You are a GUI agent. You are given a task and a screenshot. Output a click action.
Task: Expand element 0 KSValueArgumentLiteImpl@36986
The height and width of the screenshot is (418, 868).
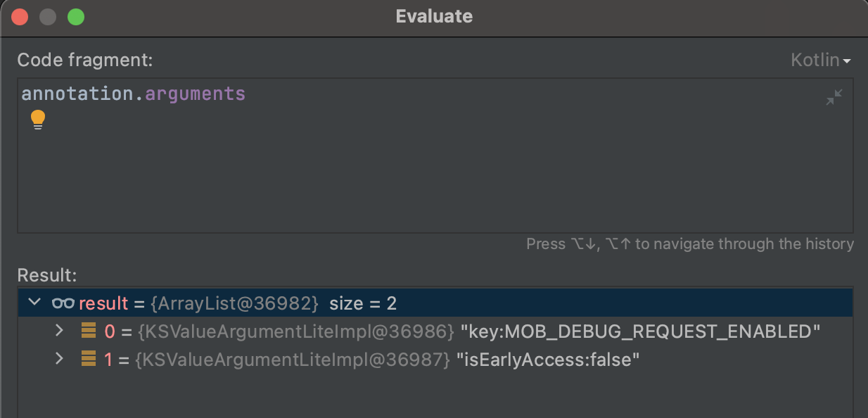pyautogui.click(x=59, y=331)
